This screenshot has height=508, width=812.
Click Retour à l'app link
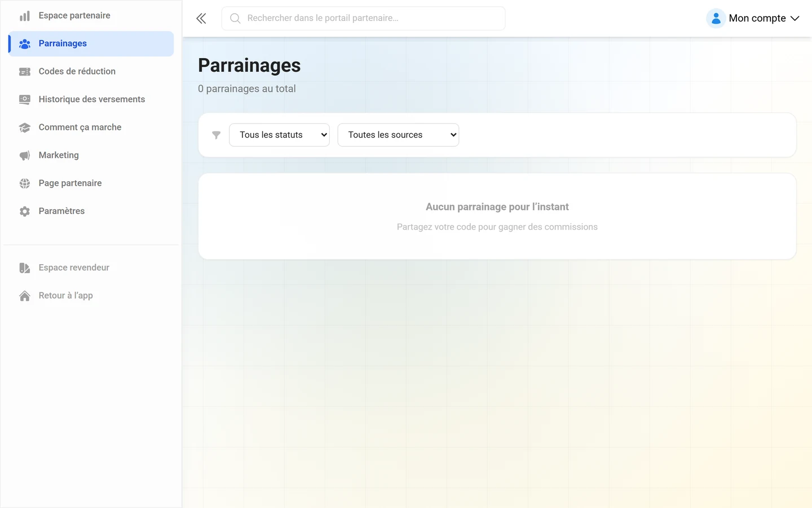coord(91,296)
